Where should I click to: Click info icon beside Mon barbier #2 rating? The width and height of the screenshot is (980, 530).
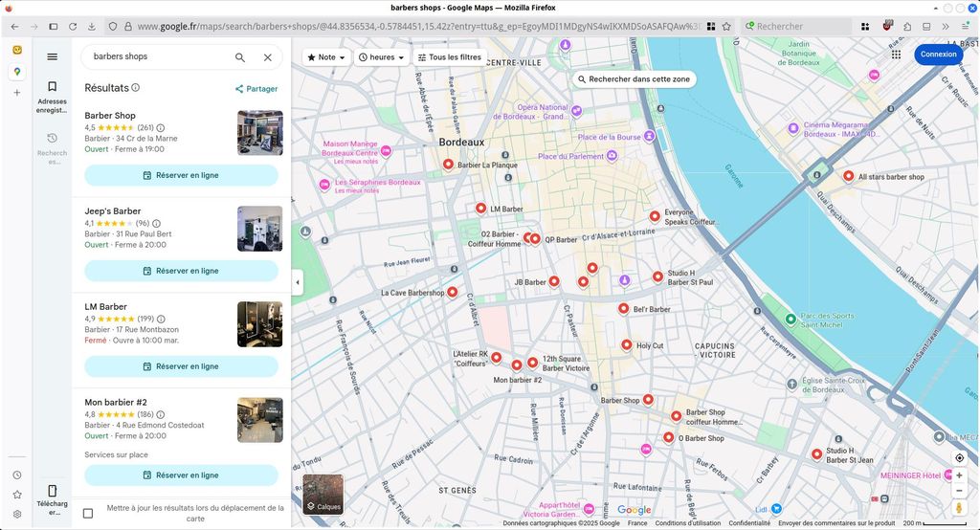coord(161,414)
